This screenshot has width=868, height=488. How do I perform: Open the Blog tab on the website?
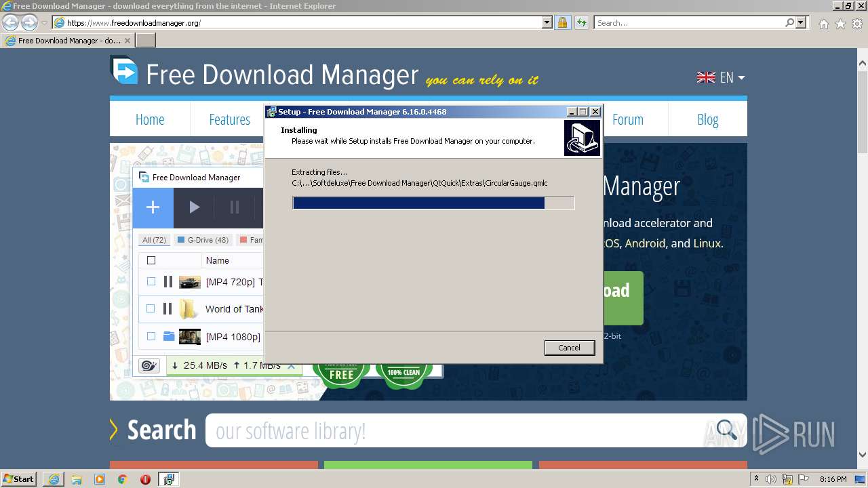707,119
